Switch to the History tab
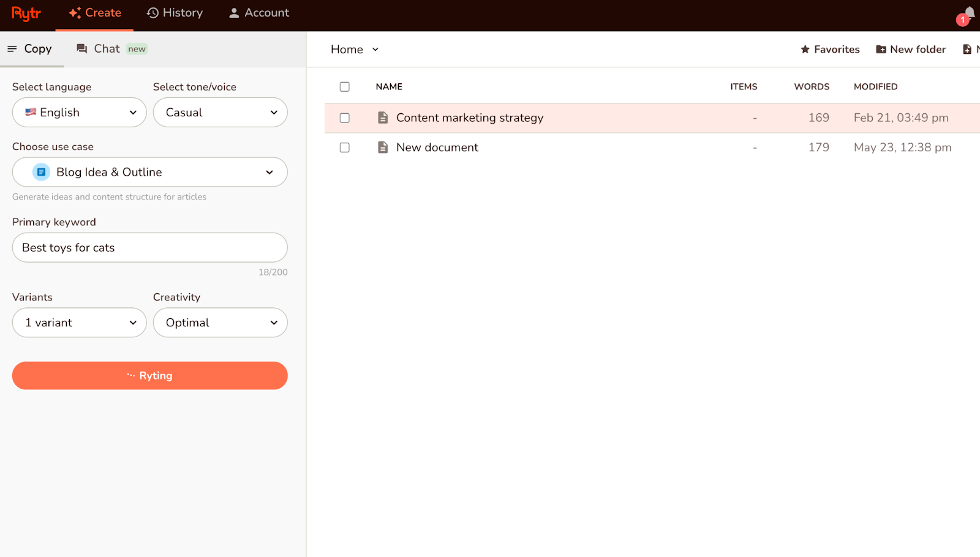Image resolution: width=980 pixels, height=557 pixels. coord(175,12)
